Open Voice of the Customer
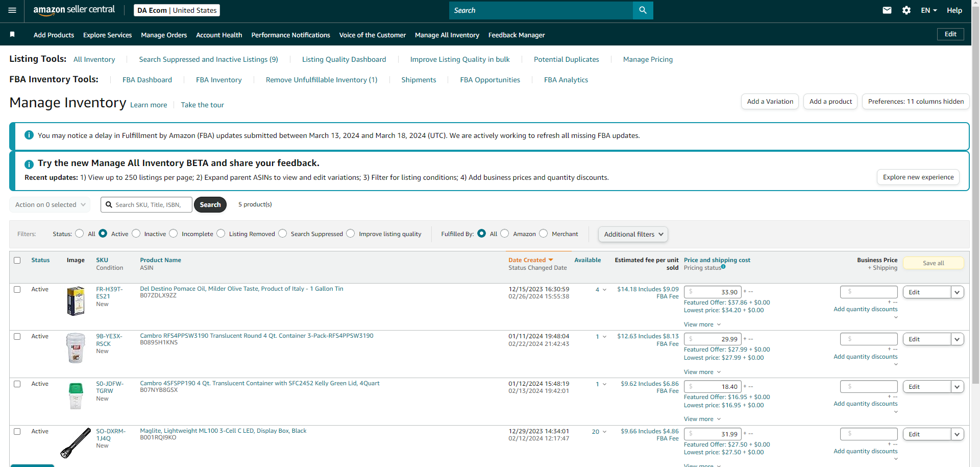 [373, 35]
